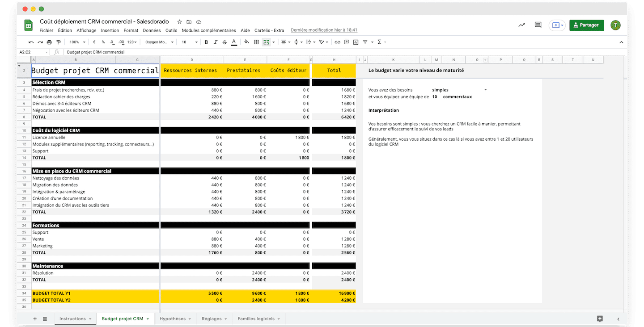Open the text color picker

pos(233,42)
